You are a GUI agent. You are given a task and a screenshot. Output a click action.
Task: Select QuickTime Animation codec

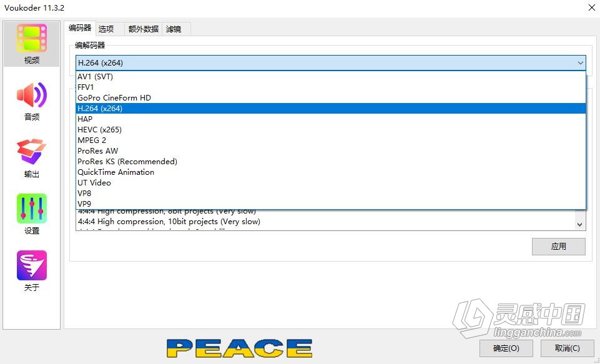pos(331,172)
